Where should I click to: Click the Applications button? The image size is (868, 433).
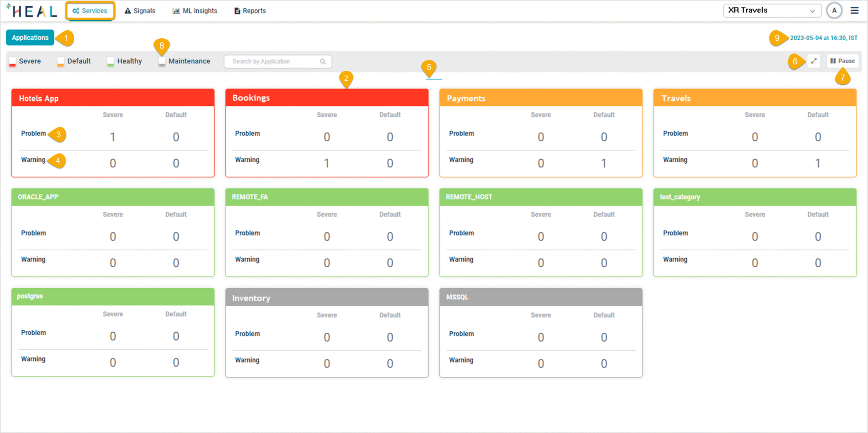point(30,38)
